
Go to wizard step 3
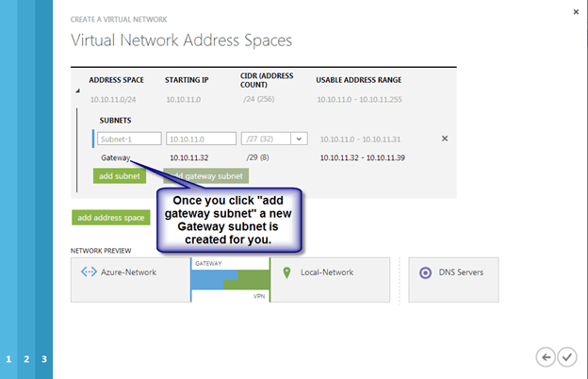tap(43, 359)
